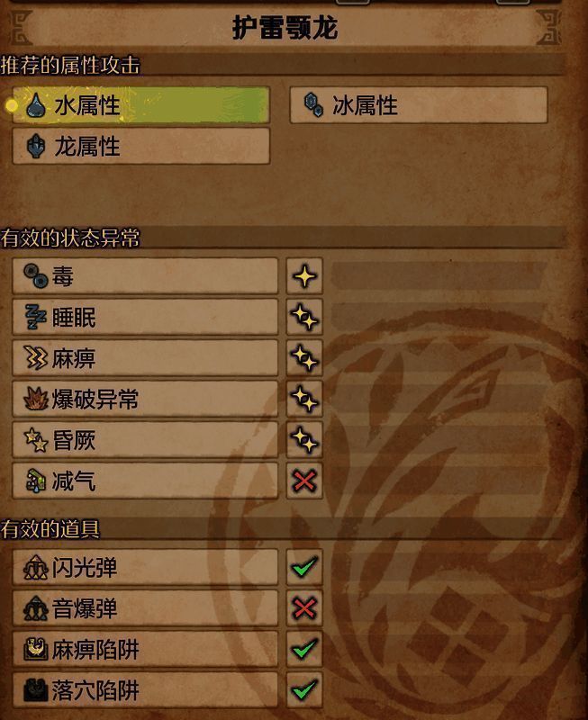
Task: Select the 龙属性 element entry
Action: coord(141,146)
